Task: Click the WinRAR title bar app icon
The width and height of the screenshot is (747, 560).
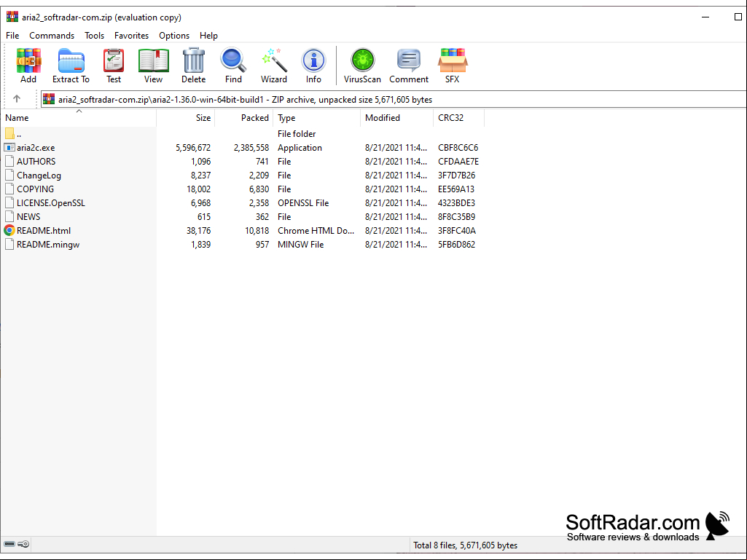Action: (x=12, y=17)
